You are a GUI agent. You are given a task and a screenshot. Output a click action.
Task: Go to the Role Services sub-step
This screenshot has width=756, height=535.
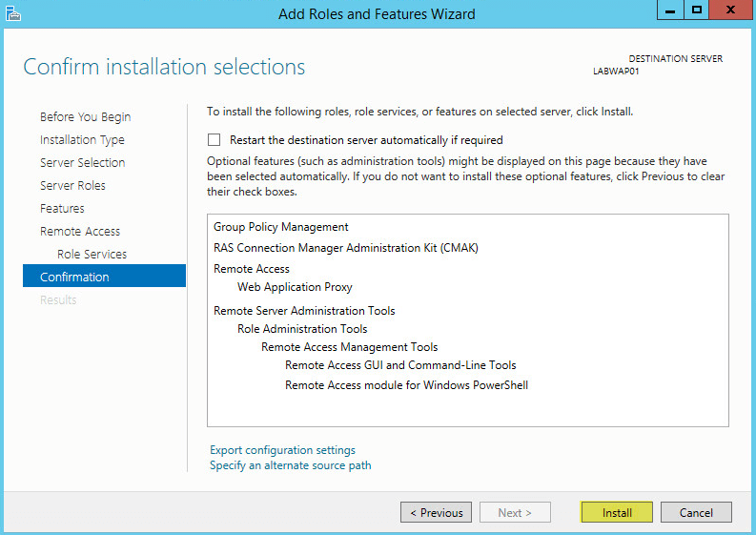(x=92, y=254)
